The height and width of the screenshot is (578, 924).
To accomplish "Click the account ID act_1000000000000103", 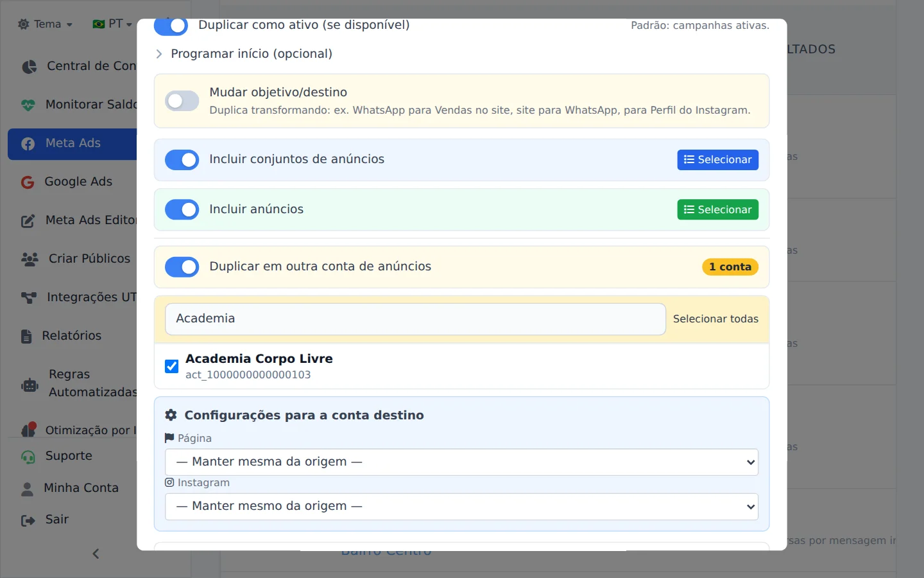I will 248,375.
